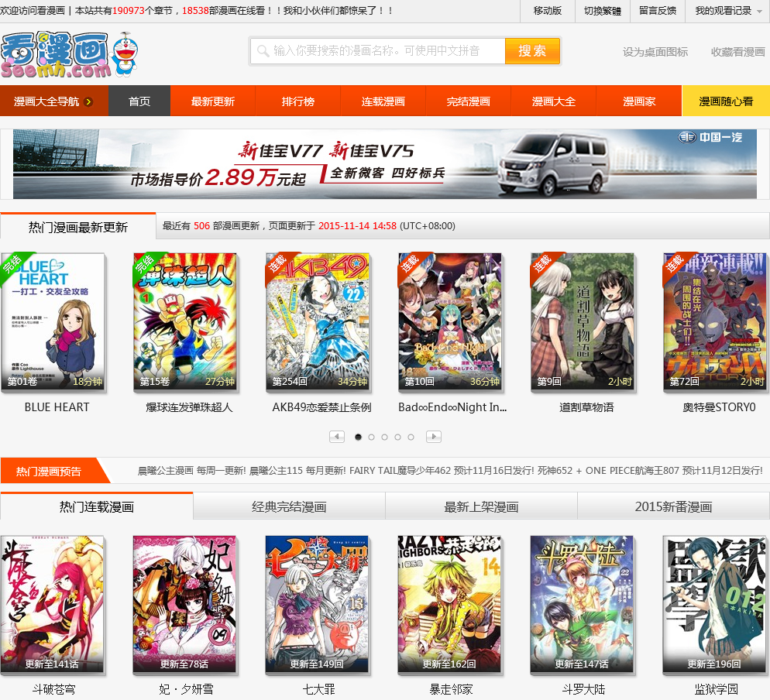Click the 斗罗大陆 title text
This screenshot has width=770, height=700.
click(583, 689)
